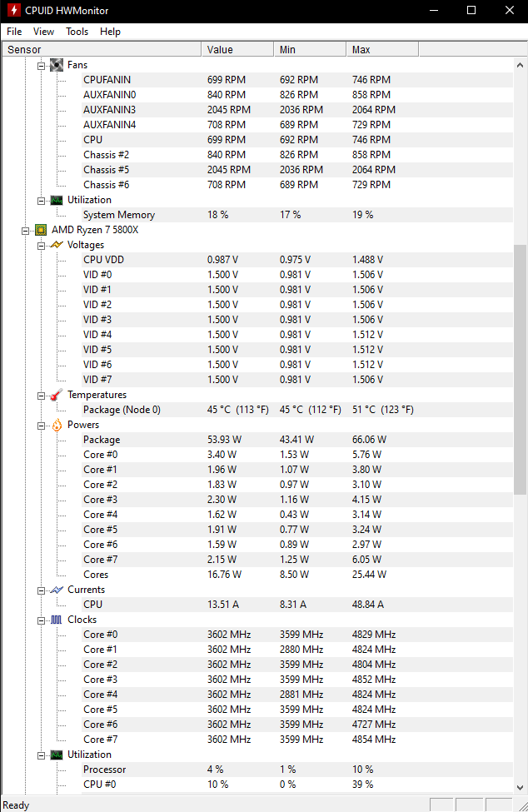
Task: Select the CPUFANIN fan row
Action: click(297, 80)
